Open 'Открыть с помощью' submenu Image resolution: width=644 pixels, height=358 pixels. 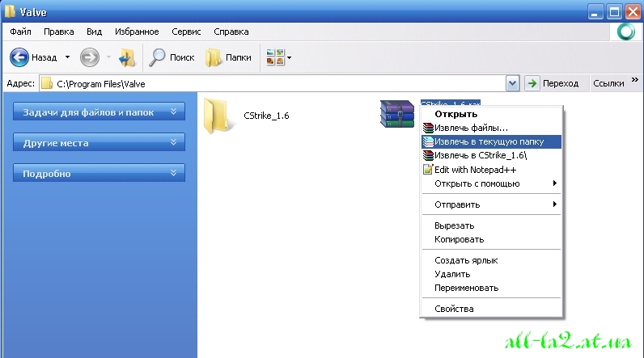(491, 183)
